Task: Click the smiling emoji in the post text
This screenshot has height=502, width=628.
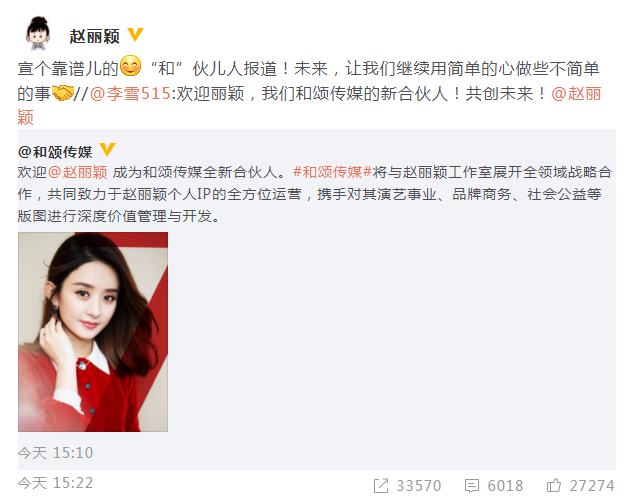Action: pyautogui.click(x=131, y=66)
